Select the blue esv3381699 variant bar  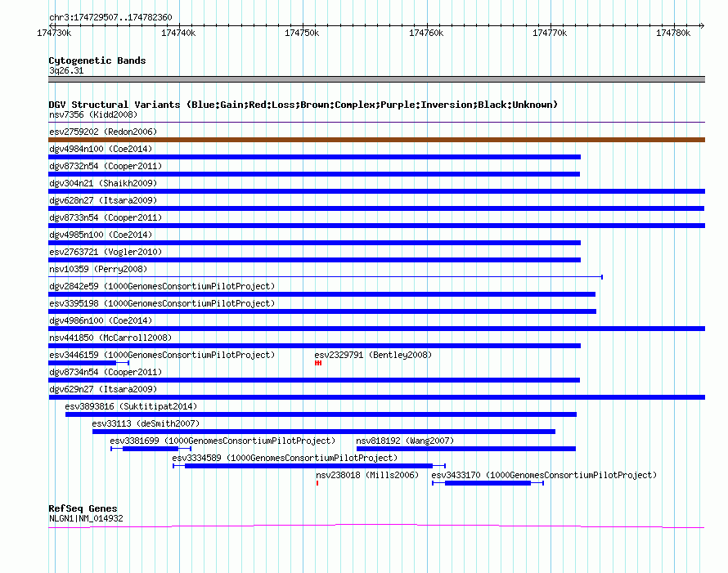tap(151, 449)
